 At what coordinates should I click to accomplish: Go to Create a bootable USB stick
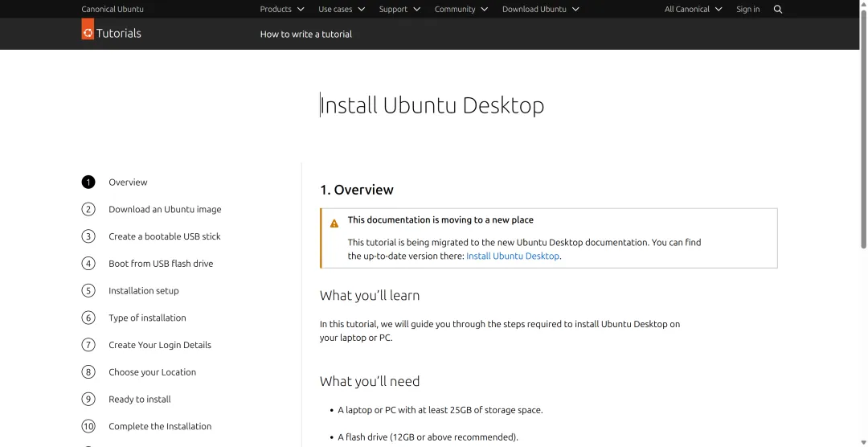[165, 236]
